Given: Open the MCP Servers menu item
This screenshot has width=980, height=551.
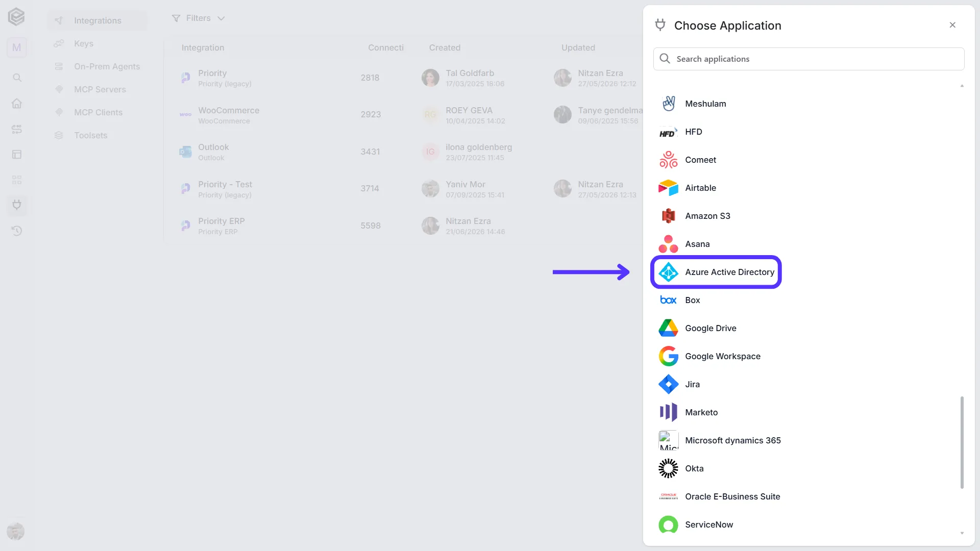Looking at the screenshot, I should (x=97, y=89).
